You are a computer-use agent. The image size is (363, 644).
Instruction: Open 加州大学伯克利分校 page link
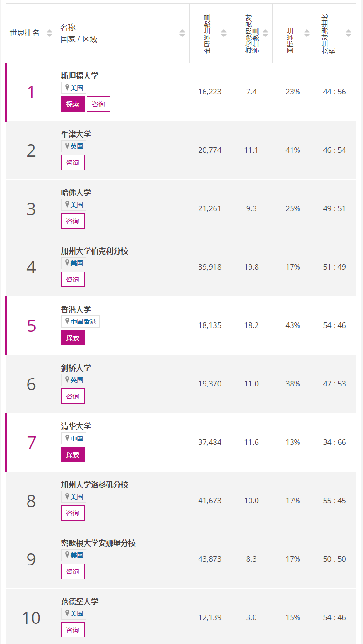[x=94, y=251]
